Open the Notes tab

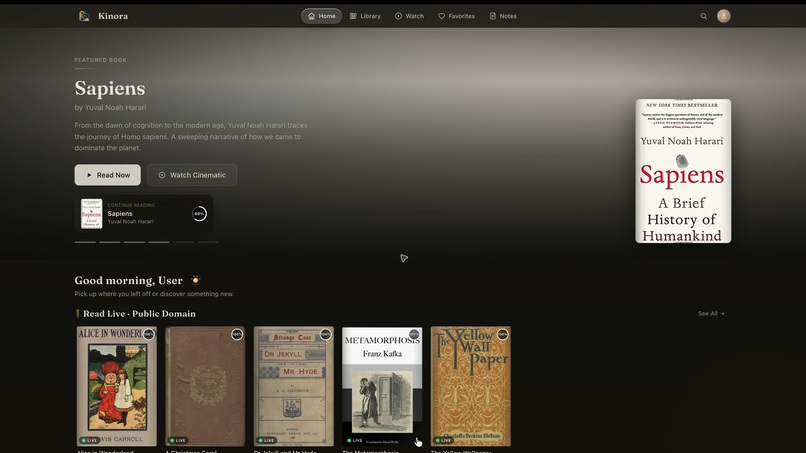(503, 16)
